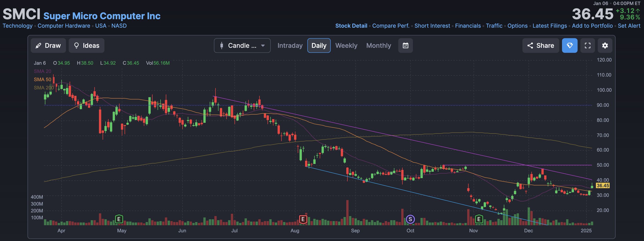Screen dimensions: 644x241
Task: Click the purple S split marker near October
Action: [x=410, y=219]
